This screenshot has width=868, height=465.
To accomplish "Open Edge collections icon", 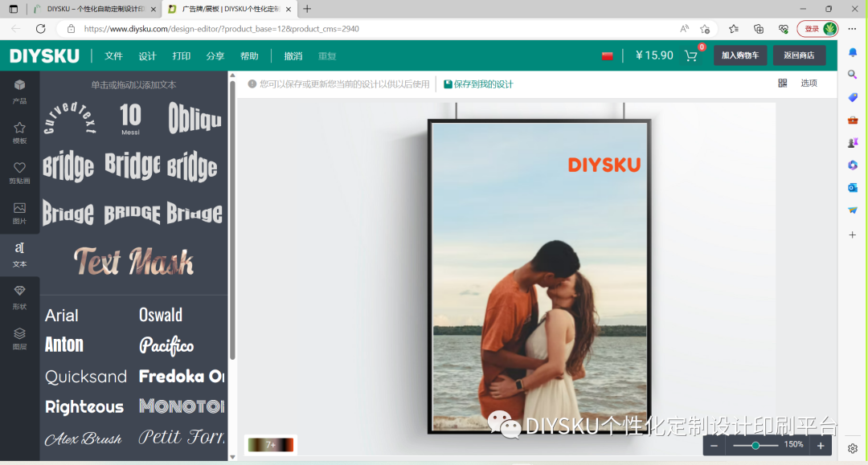I will point(759,29).
